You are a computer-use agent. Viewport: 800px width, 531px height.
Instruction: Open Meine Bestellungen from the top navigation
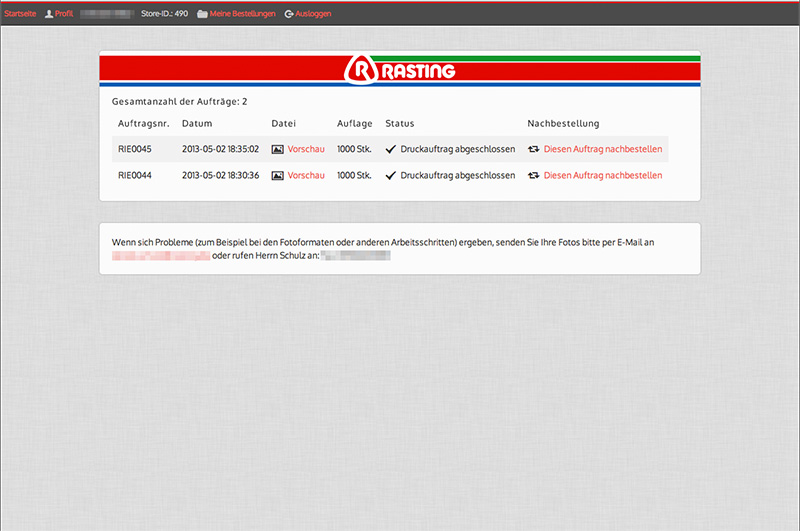click(x=242, y=14)
